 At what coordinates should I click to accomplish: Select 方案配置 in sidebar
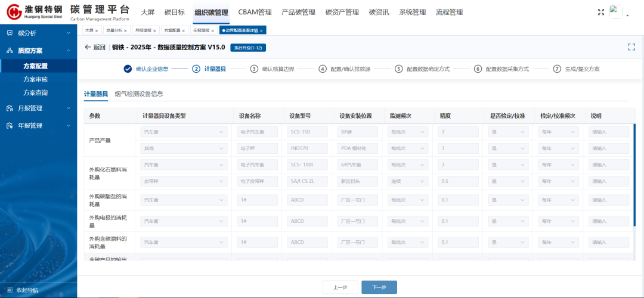click(36, 66)
